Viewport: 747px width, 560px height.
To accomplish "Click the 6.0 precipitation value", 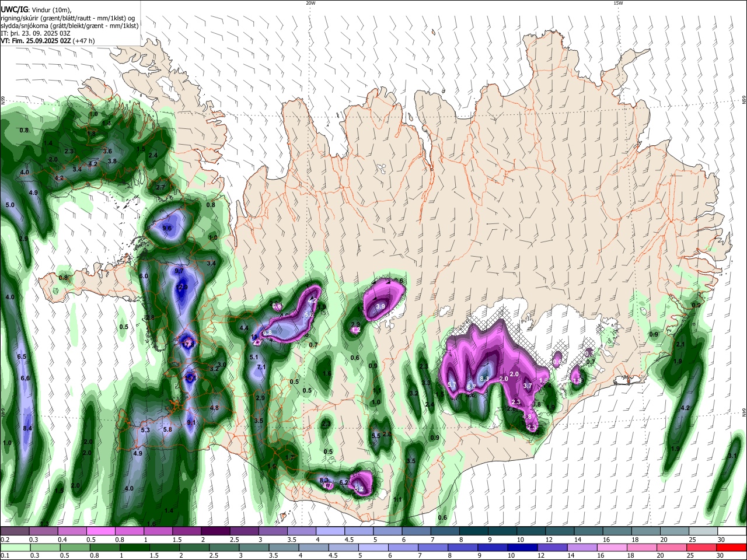I will pyautogui.click(x=144, y=276).
